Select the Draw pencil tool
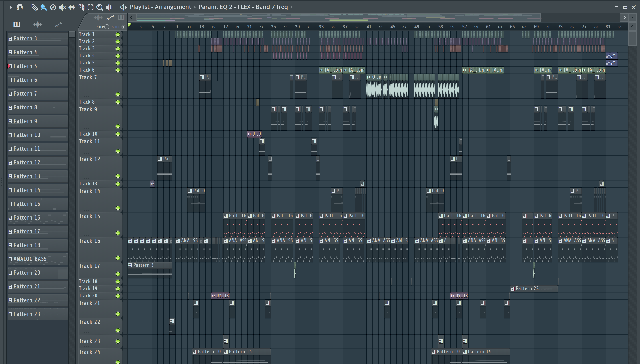 pos(34,7)
